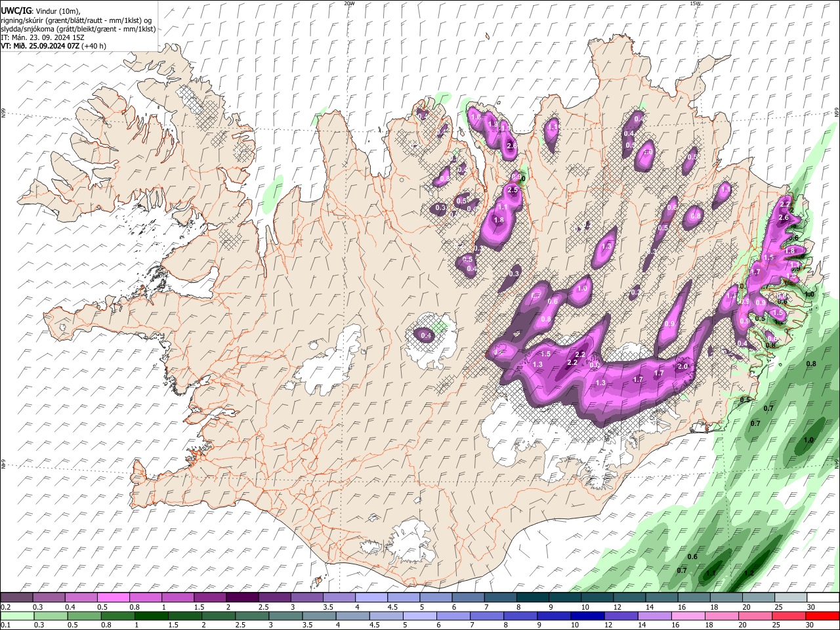Screen dimensions: 840x630
Task: Click the 'VT: Mið. 25.09.2024 07Z (+40 h)' line
Action: tap(53, 46)
